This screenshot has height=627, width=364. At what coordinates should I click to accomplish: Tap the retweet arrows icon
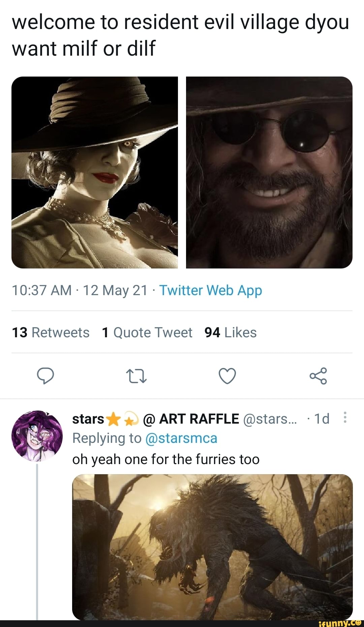pos(136,376)
